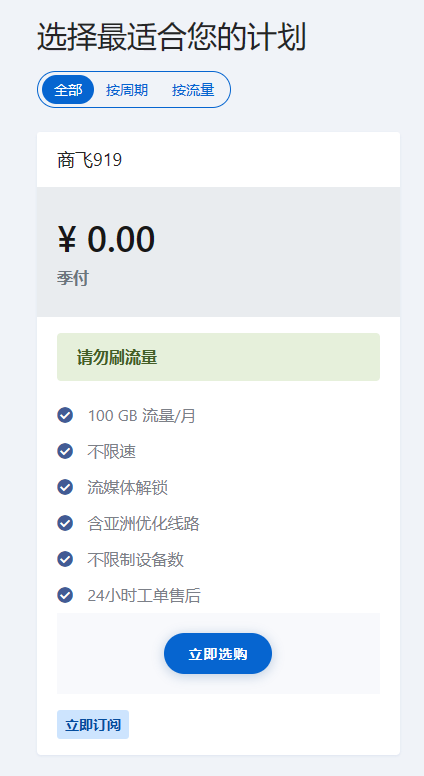Click the 立即订阅 tag button
This screenshot has width=424, height=776.
(93, 725)
